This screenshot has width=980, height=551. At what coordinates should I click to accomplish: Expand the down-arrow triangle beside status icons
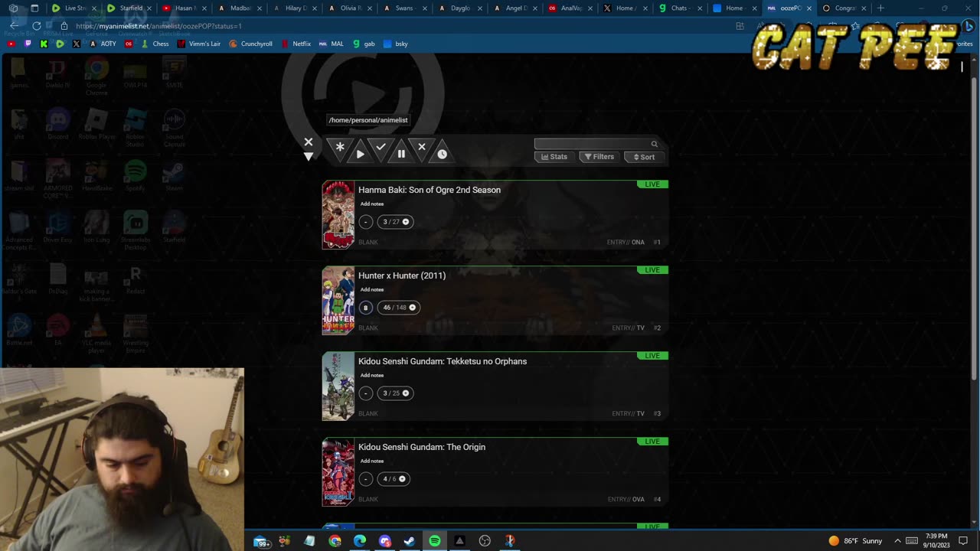tap(309, 156)
